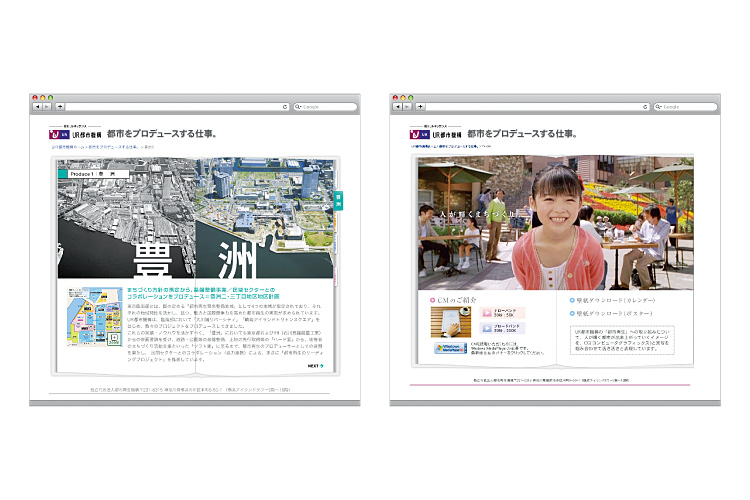
Task: Click UR logo on right page
Action: (x=435, y=134)
